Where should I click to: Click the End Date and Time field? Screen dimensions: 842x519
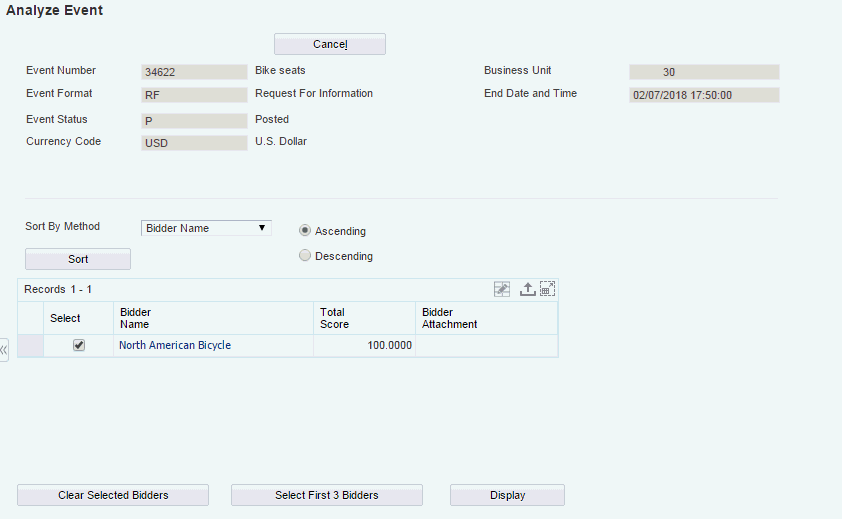(x=704, y=95)
